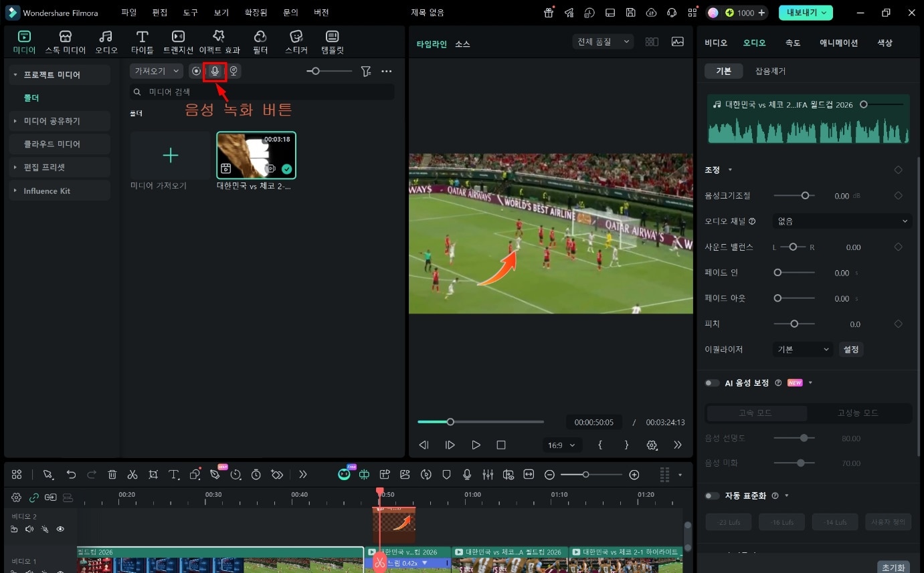The width and height of the screenshot is (924, 573).
Task: Toggle keyframe diamond for 피치
Action: tap(899, 324)
